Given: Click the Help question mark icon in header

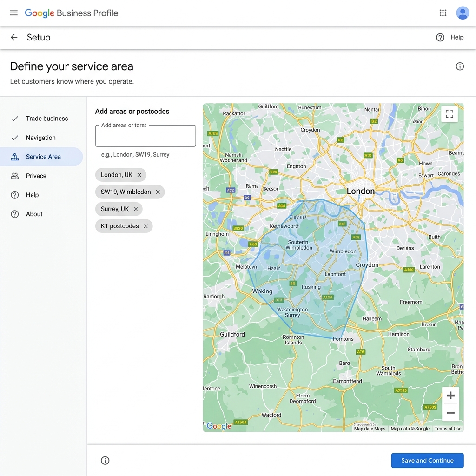Looking at the screenshot, I should coord(440,37).
